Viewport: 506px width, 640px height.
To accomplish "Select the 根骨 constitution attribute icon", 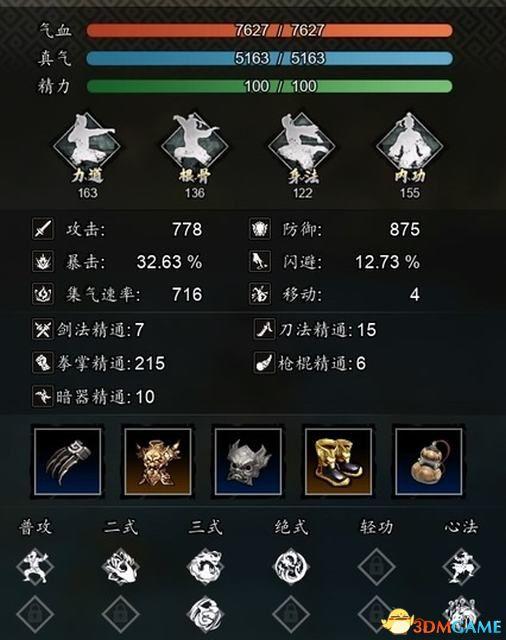I will [194, 142].
